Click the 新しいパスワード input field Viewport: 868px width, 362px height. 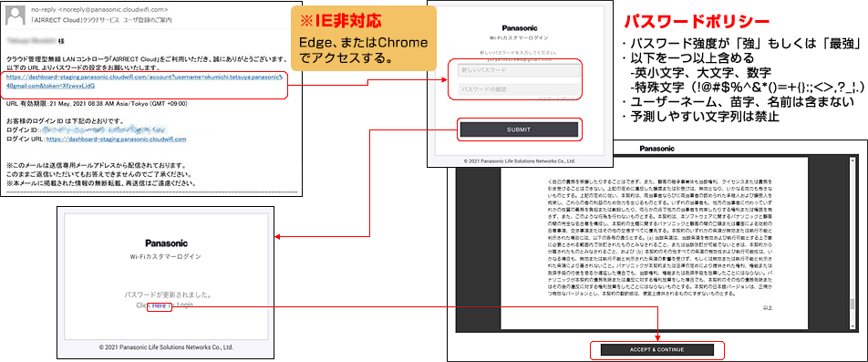click(520, 70)
